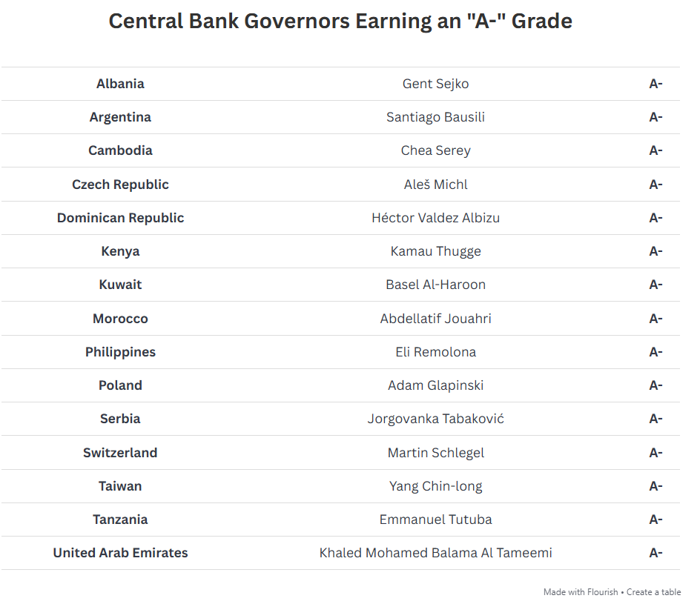700x604 pixels.
Task: Click Kamau Thugge in Kenya row
Action: coord(436,251)
